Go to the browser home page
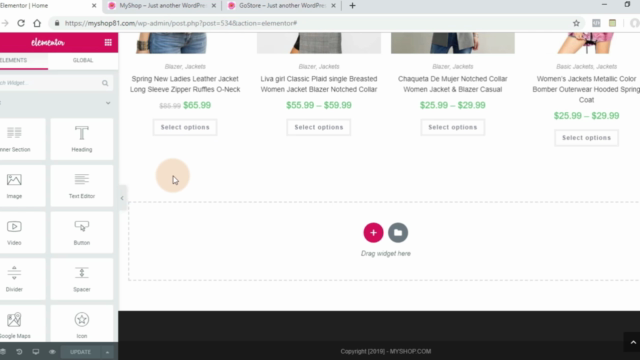The width and height of the screenshot is (640, 360). tap(37, 23)
